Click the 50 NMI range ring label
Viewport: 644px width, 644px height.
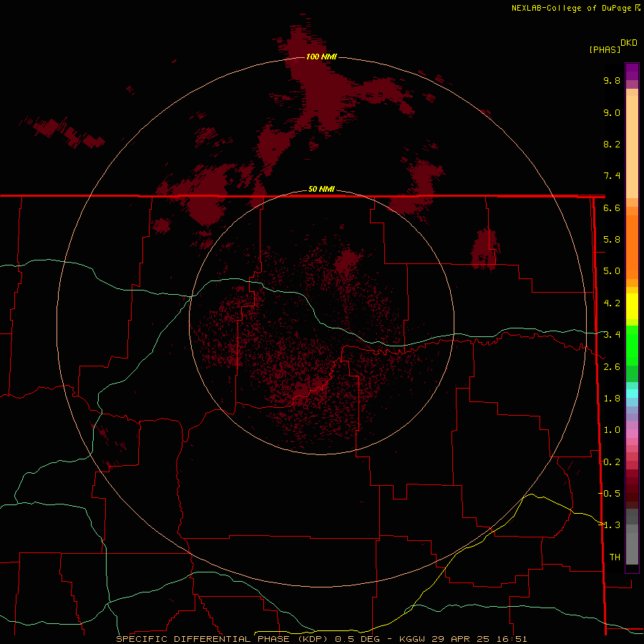click(321, 189)
